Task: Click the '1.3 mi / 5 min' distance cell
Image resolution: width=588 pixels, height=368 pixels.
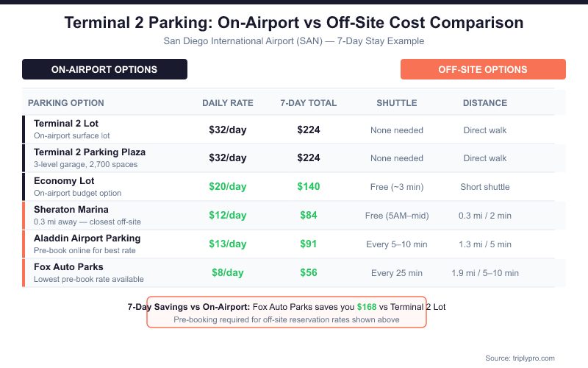Action: 485,244
